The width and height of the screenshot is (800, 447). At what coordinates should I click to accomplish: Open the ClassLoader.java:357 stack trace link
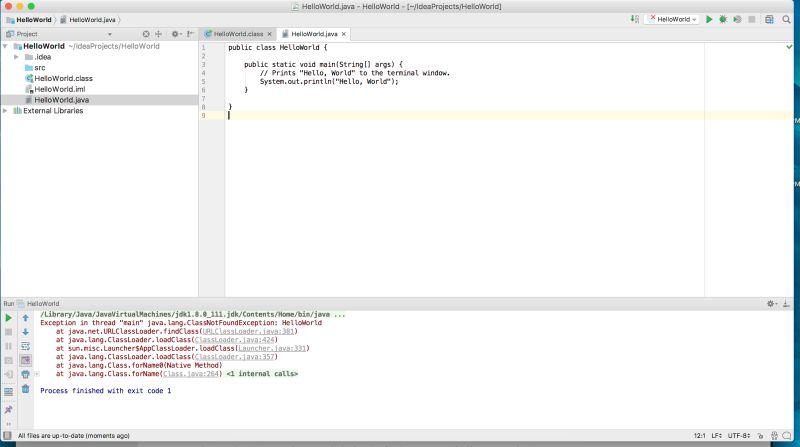tap(235, 357)
